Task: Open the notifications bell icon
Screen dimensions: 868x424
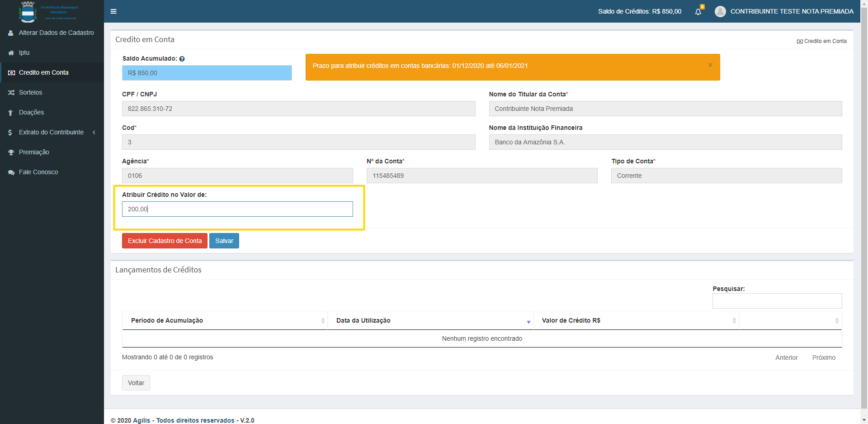Action: tap(698, 12)
